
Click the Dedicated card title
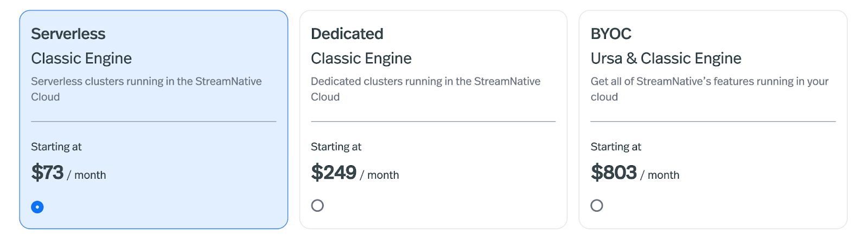coord(347,34)
